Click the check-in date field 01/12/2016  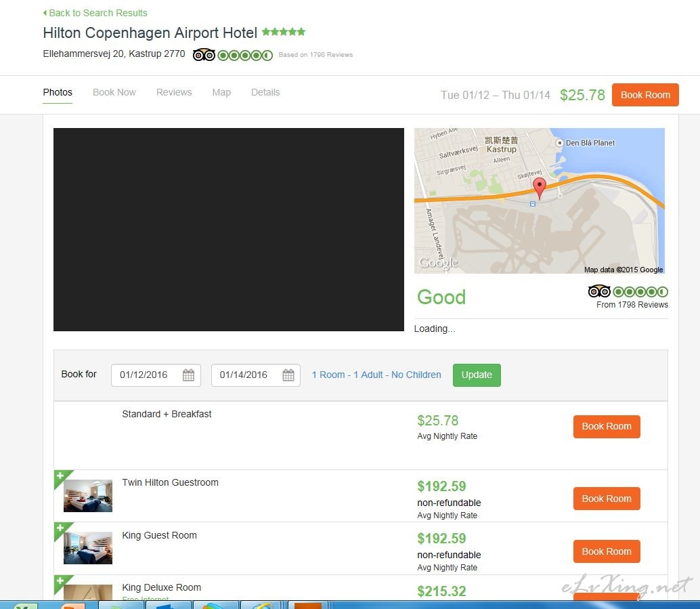[x=156, y=375]
